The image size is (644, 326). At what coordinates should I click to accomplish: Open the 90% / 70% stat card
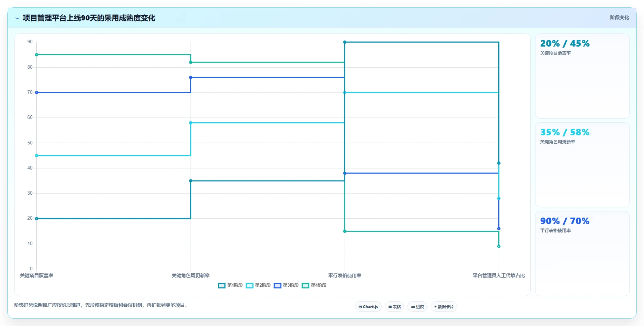pyautogui.click(x=582, y=254)
